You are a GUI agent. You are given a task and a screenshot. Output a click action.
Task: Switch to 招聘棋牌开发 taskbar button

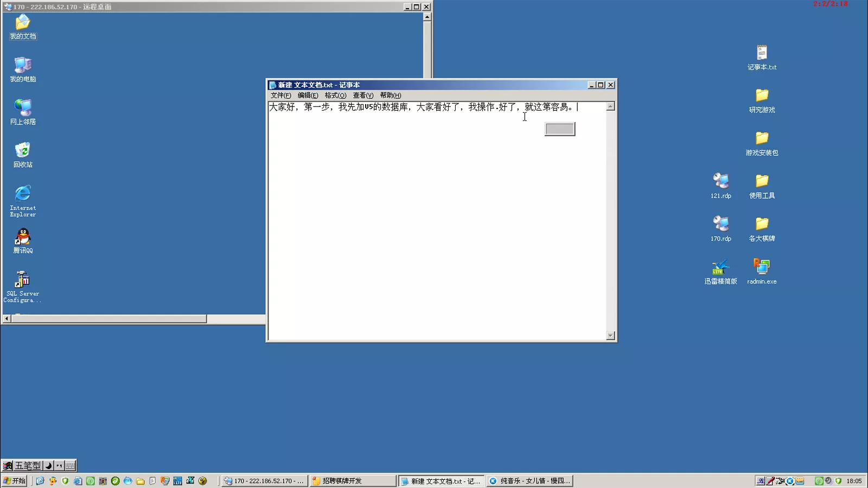pos(353,481)
